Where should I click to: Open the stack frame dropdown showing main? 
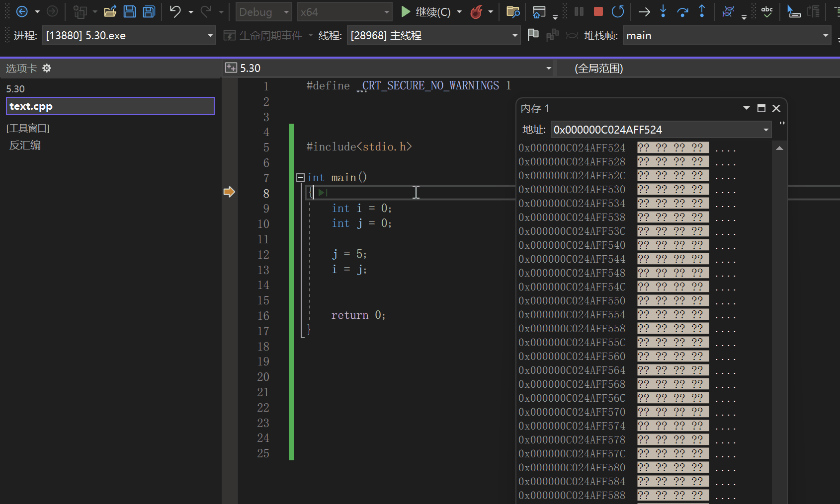pyautogui.click(x=727, y=35)
